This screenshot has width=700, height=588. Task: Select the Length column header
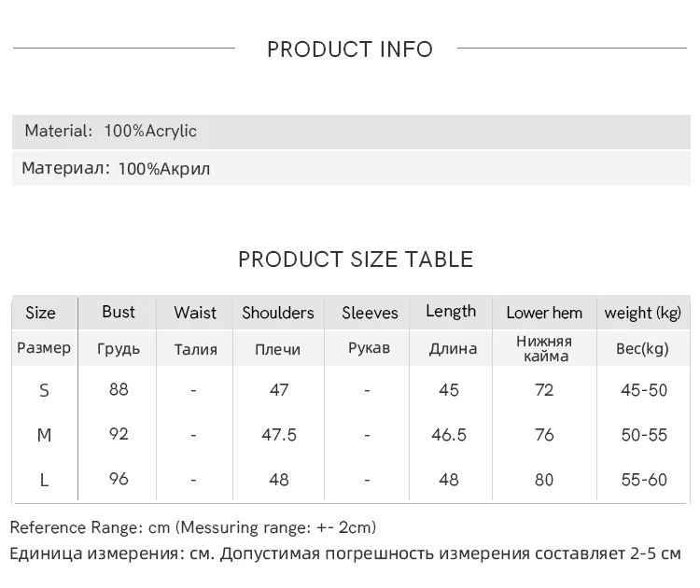click(x=451, y=312)
